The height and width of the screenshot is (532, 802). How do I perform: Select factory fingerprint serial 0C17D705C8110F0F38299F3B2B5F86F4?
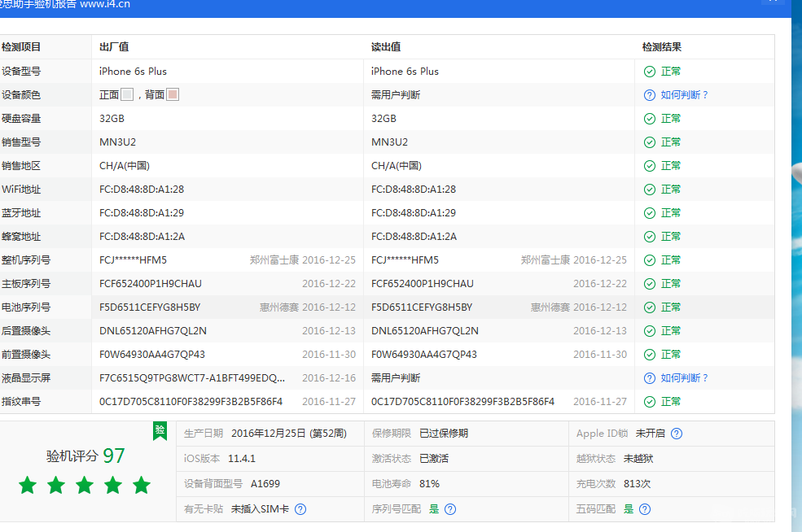(191, 402)
